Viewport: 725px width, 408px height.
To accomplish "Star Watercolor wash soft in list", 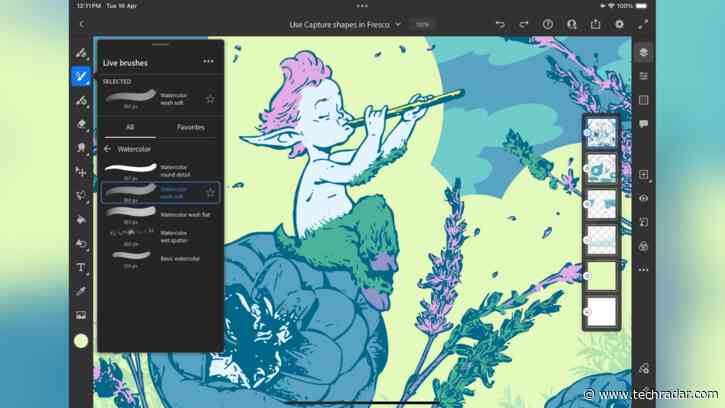I will tap(210, 192).
